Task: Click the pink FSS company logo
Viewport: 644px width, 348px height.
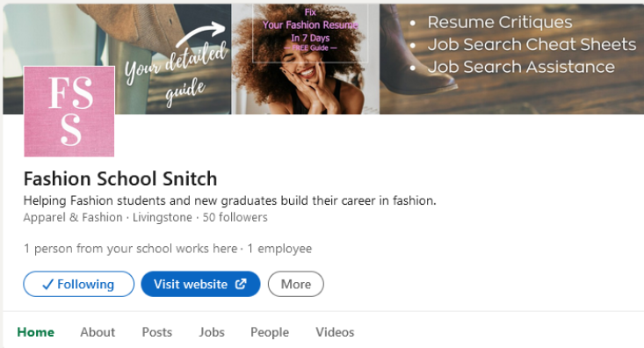Action: pos(69,112)
